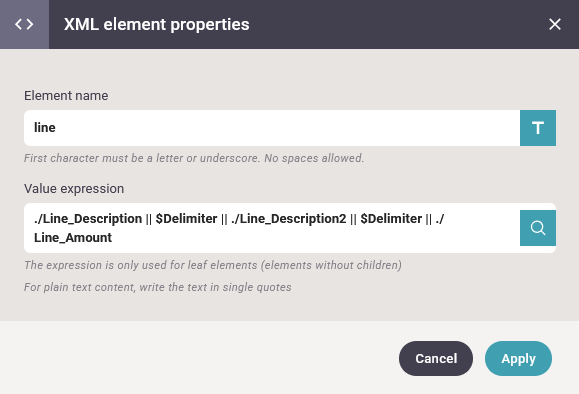This screenshot has height=394, width=579.
Task: Apply the XML element changes
Action: pyautogui.click(x=518, y=358)
